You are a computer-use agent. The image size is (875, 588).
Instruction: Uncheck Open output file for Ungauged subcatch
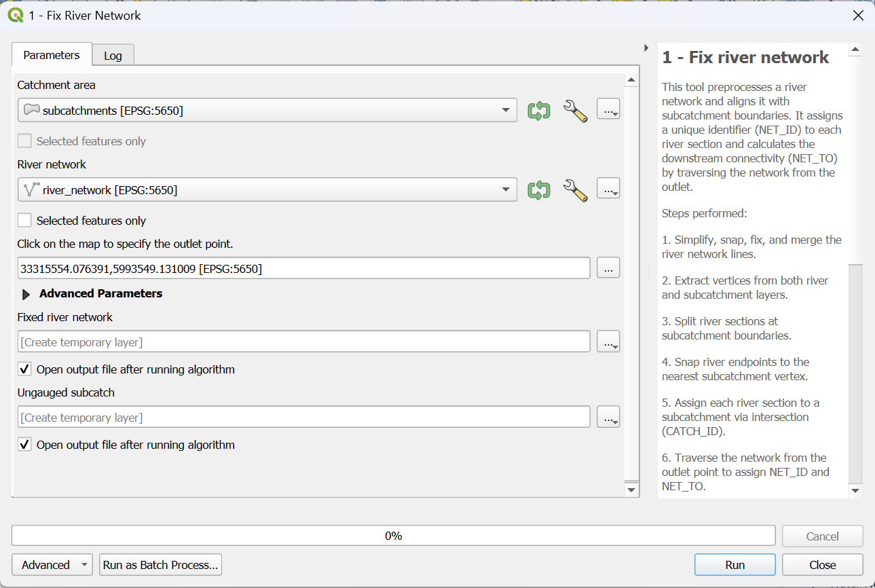coord(24,445)
